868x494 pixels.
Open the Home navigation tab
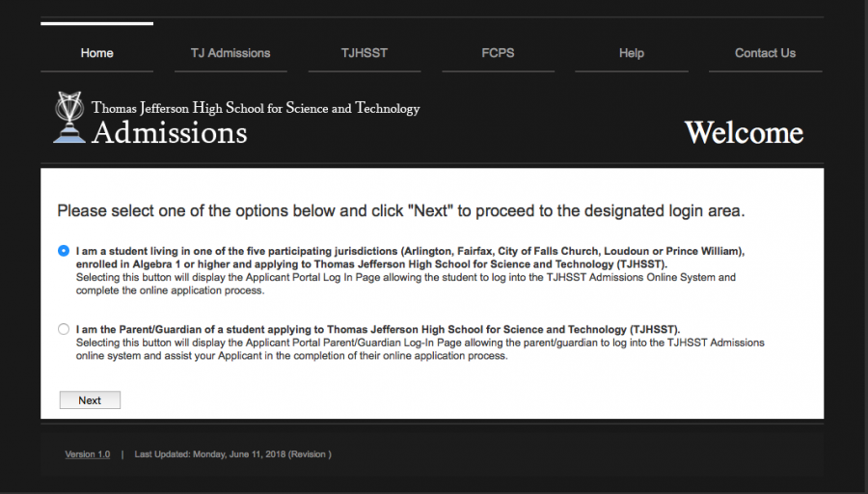point(96,53)
